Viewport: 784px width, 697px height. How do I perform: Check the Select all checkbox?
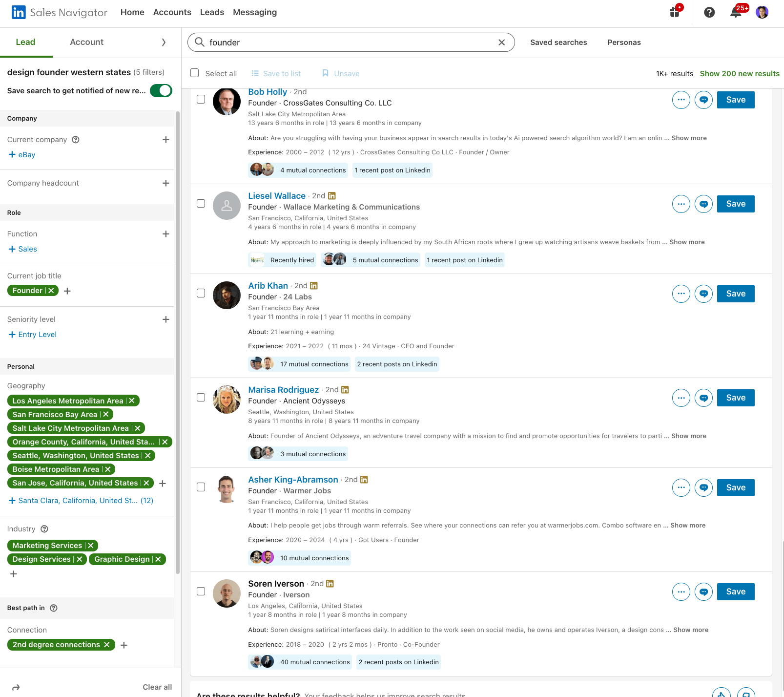point(195,73)
